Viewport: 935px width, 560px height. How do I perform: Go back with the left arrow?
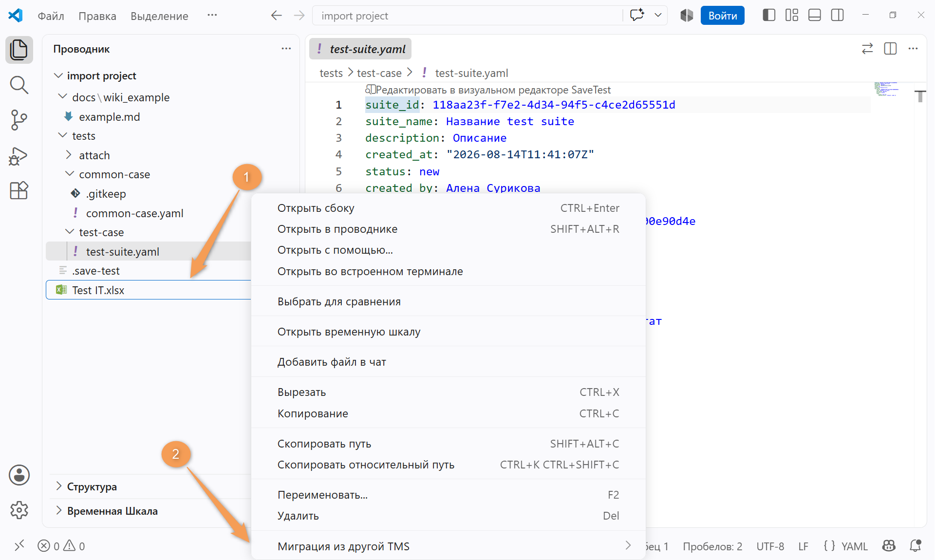276,16
